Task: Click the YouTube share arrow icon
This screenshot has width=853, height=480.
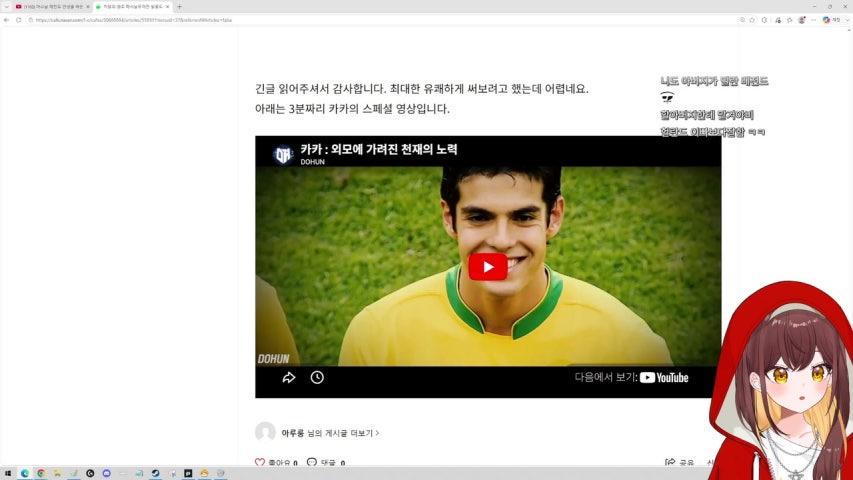Action: click(289, 378)
